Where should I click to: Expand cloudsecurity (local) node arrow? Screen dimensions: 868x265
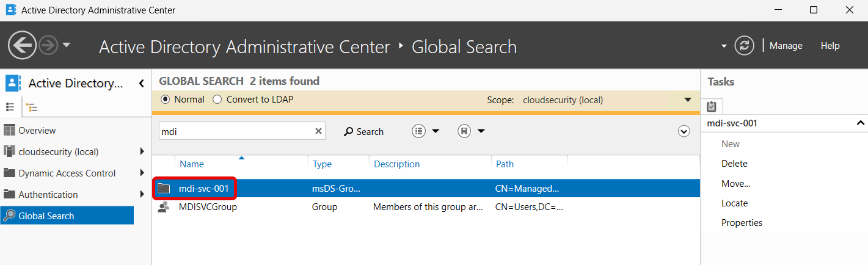142,152
